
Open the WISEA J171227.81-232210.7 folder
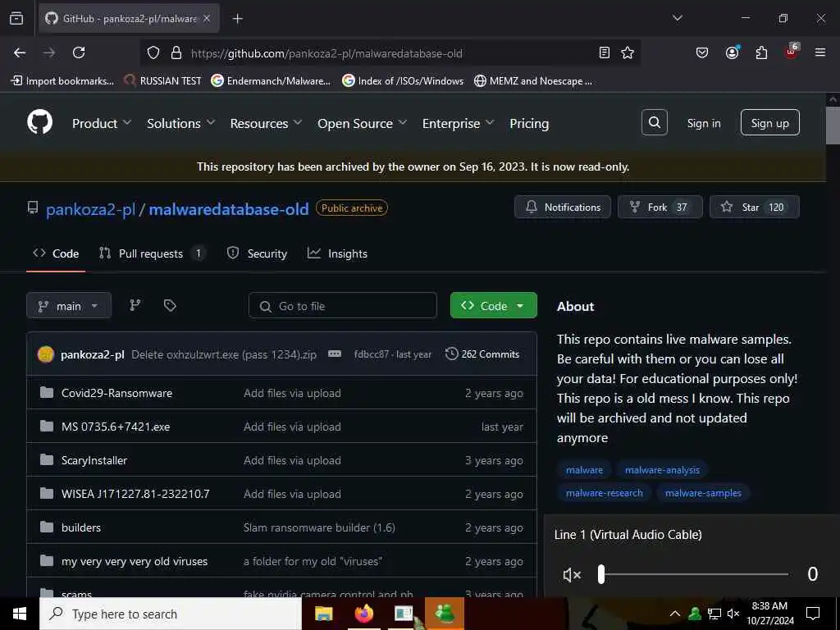[x=135, y=494]
